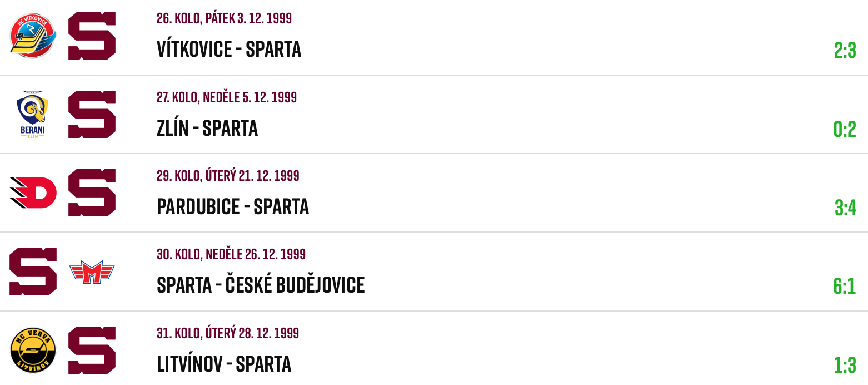Click Sparta S logo in Vítkovice row
Image resolution: width=868 pixels, height=385 pixels.
tap(92, 36)
